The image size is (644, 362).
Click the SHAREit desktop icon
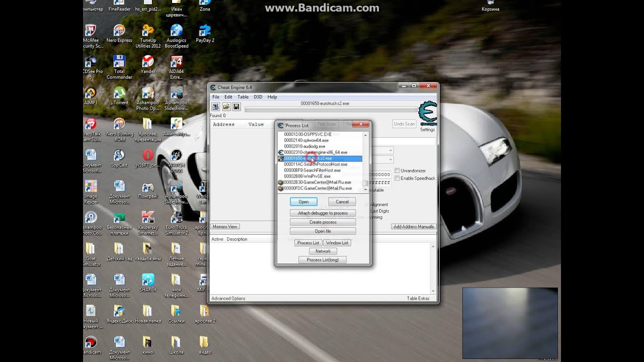click(148, 284)
